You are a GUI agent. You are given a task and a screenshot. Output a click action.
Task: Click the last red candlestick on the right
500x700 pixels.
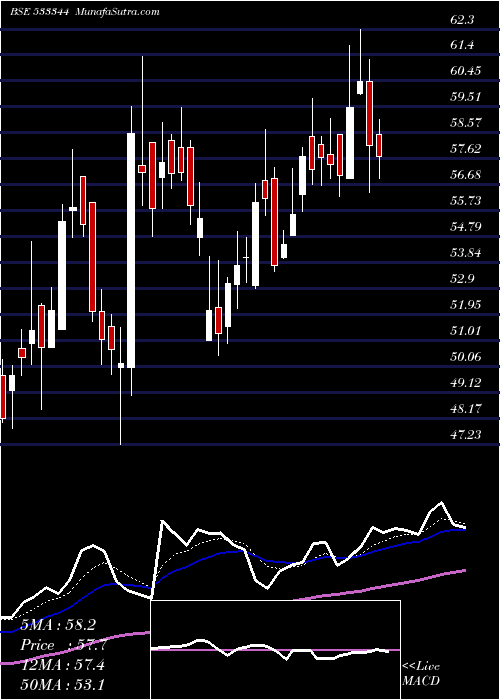coord(379,146)
